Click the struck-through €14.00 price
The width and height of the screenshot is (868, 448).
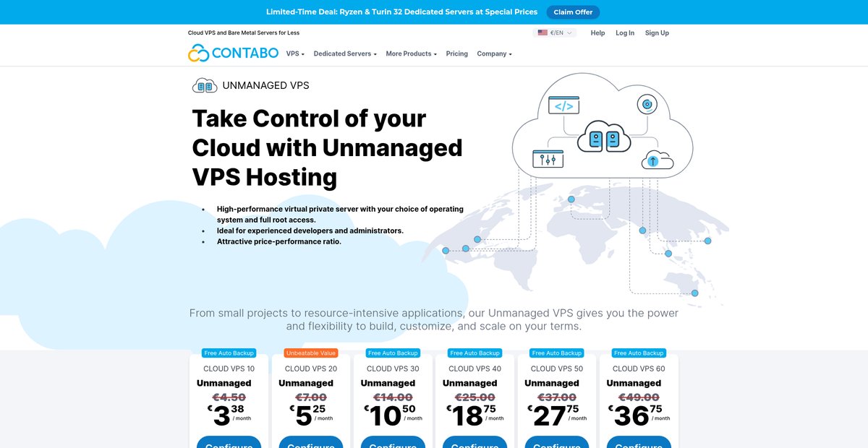pos(393,397)
